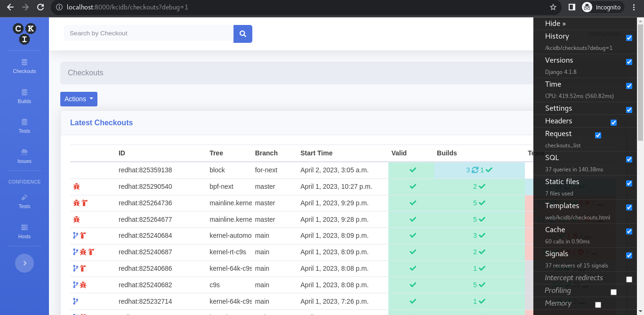Open the Templates debug panel
644x315 pixels.
point(562,206)
